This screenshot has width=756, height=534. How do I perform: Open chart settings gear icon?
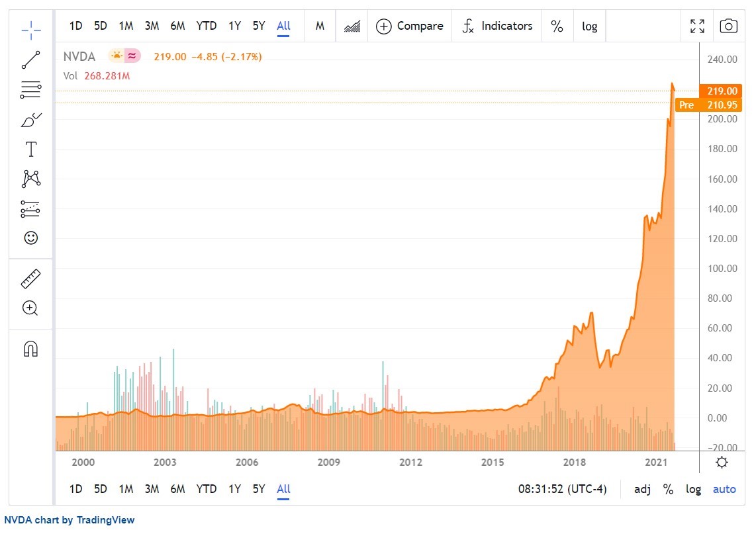coord(722,463)
